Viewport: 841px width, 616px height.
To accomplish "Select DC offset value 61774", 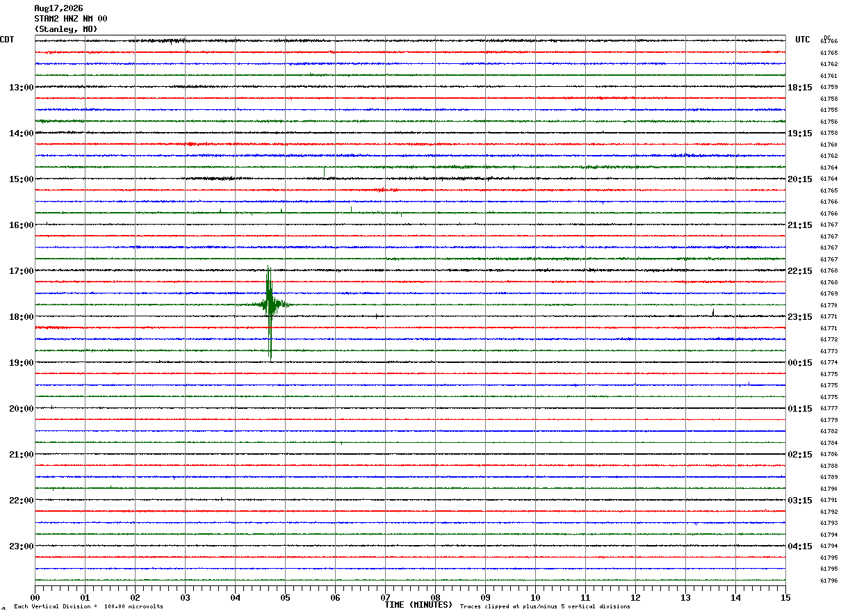I will click(x=829, y=363).
